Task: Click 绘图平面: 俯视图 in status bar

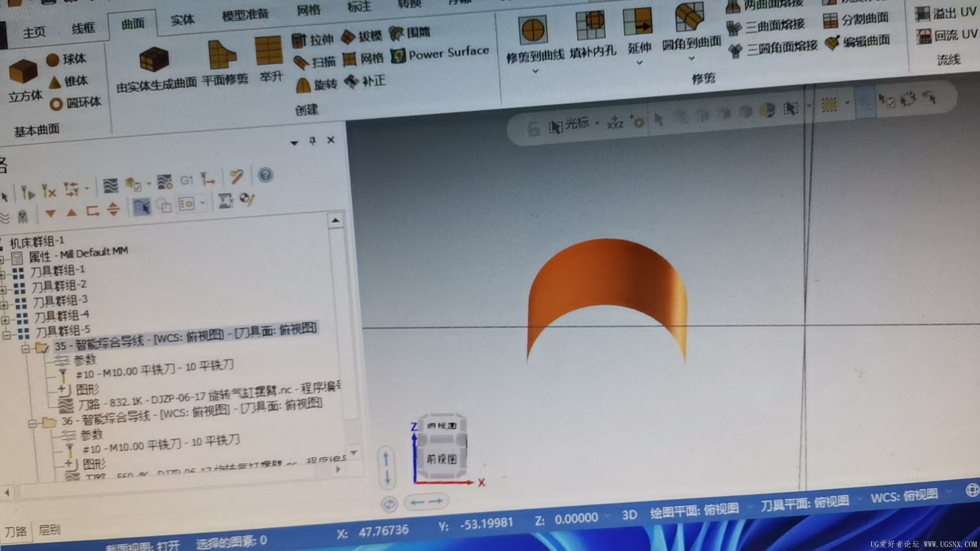Action: (694, 510)
